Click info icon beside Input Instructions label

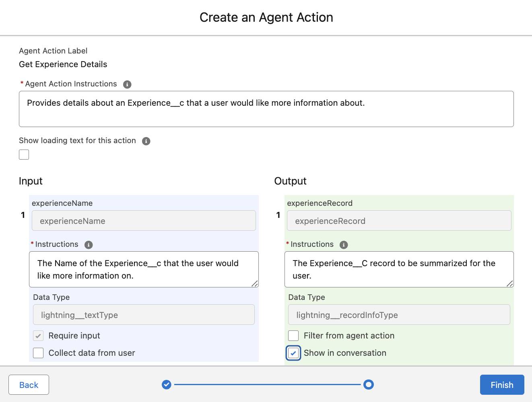pos(89,245)
